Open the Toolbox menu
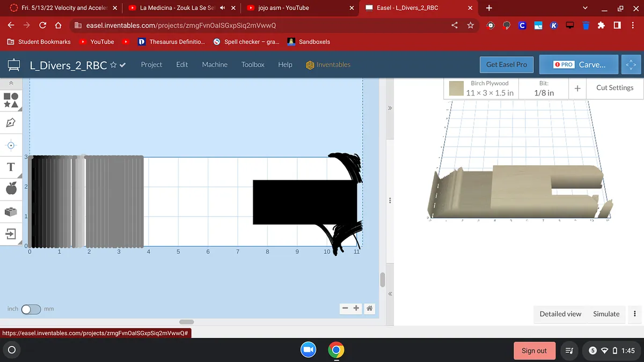644x362 pixels. (x=253, y=64)
